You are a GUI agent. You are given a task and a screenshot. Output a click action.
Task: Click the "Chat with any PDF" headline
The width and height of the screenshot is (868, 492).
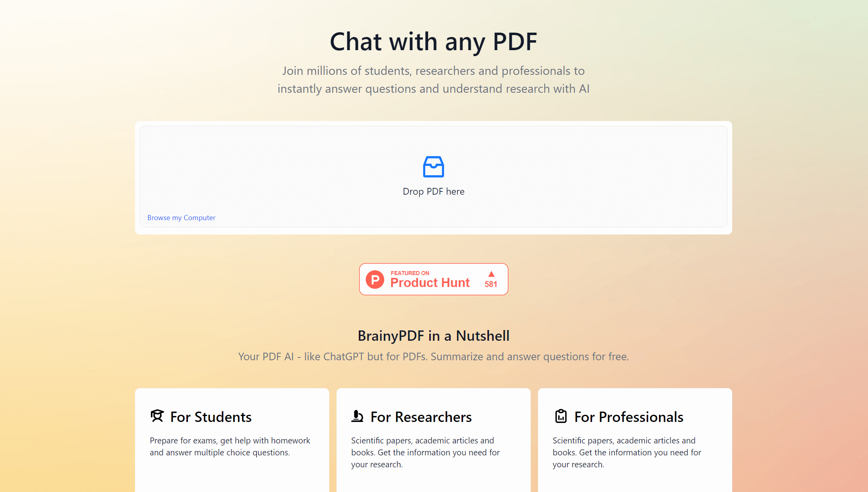point(433,41)
